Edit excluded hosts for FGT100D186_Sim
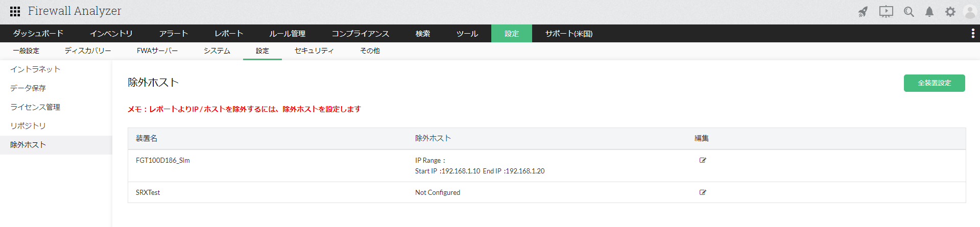This screenshot has height=227, width=980. click(703, 160)
